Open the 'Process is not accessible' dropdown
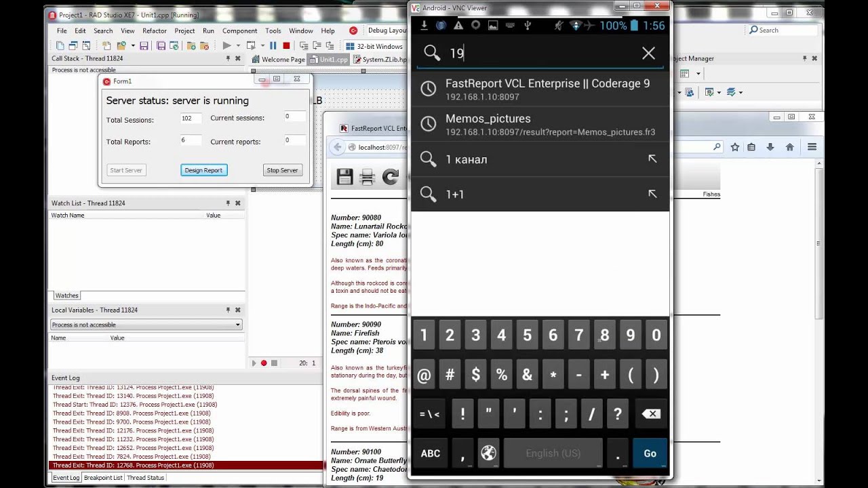 [146, 325]
